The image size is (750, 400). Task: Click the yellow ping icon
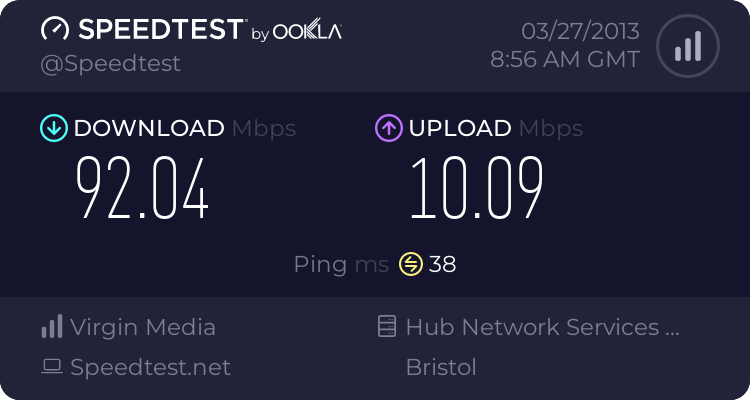click(x=410, y=264)
